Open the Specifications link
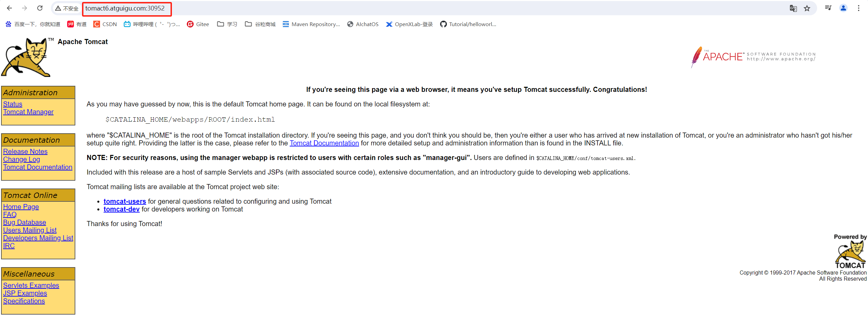 tap(24, 301)
